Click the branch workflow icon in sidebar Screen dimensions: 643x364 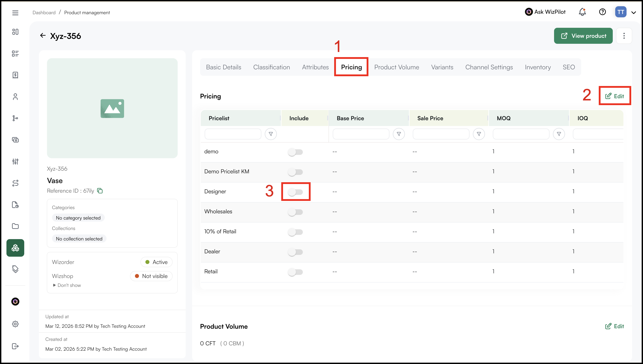point(15,118)
